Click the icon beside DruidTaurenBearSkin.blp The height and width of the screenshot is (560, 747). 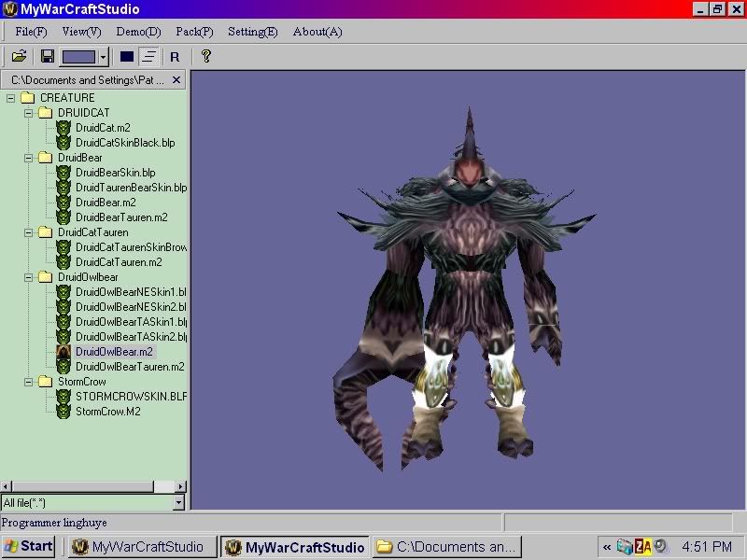pyautogui.click(x=63, y=188)
